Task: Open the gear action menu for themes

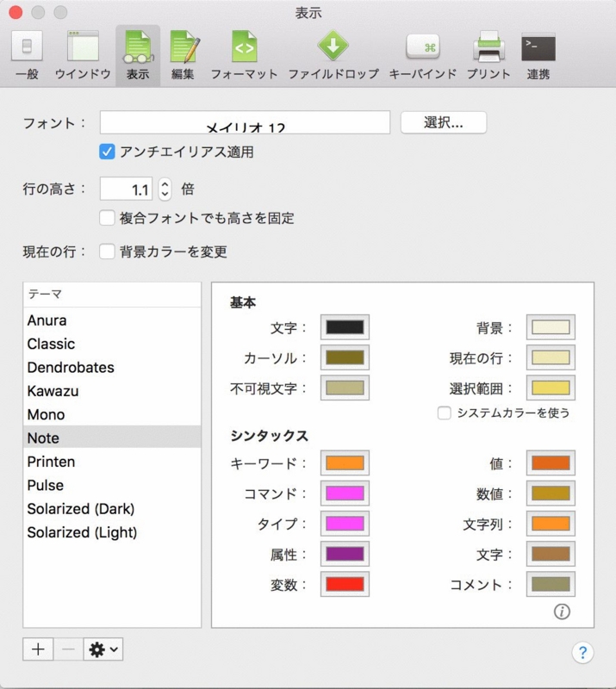Action: [x=103, y=649]
